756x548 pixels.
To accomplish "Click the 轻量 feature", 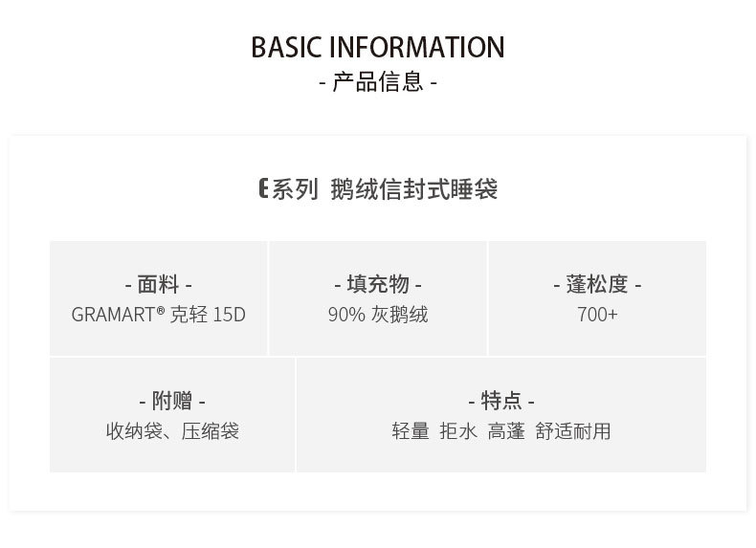I will click(411, 431).
